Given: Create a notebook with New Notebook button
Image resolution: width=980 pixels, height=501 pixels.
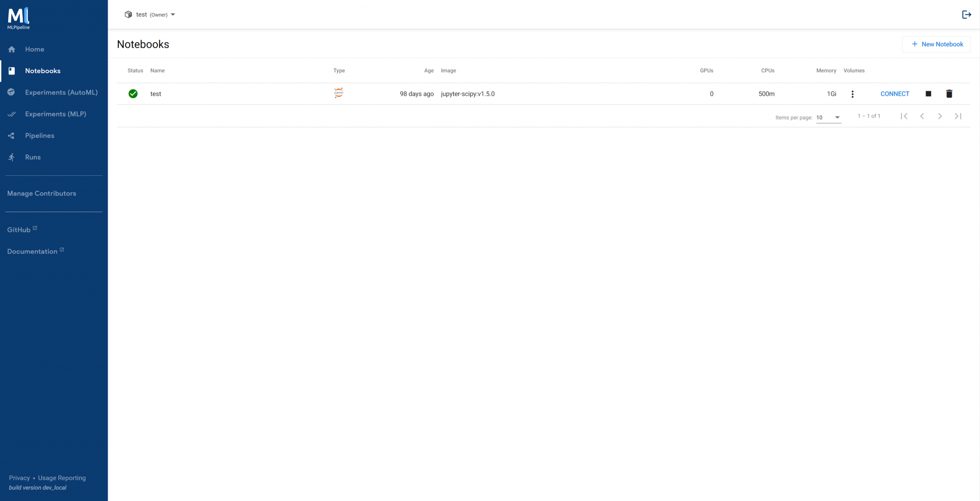Looking at the screenshot, I should click(x=936, y=44).
